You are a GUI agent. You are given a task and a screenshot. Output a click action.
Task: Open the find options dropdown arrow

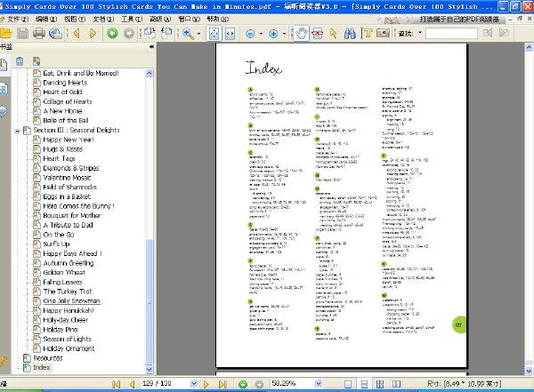(x=420, y=33)
